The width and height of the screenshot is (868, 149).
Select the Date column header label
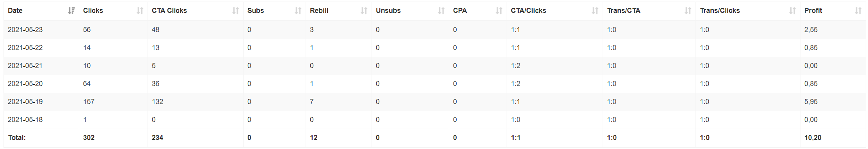tap(15, 11)
